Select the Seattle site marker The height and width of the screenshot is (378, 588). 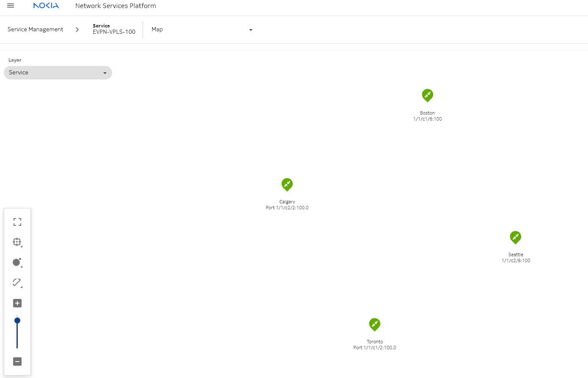(x=515, y=237)
